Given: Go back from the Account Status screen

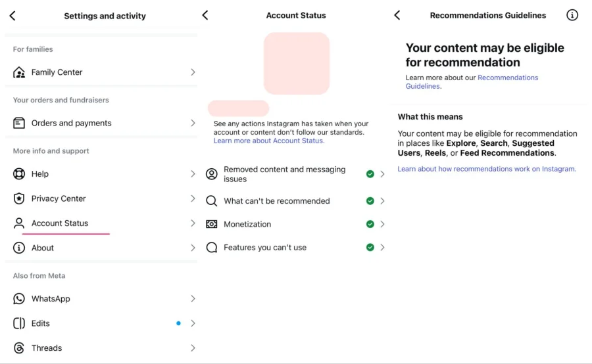Looking at the screenshot, I should pos(205,15).
